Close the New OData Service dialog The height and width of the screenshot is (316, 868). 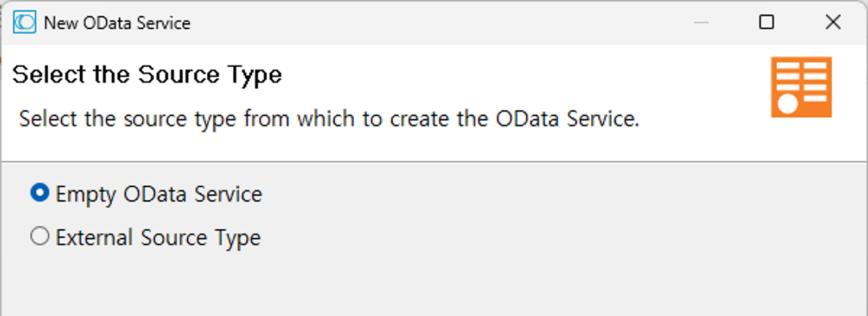coord(833,22)
